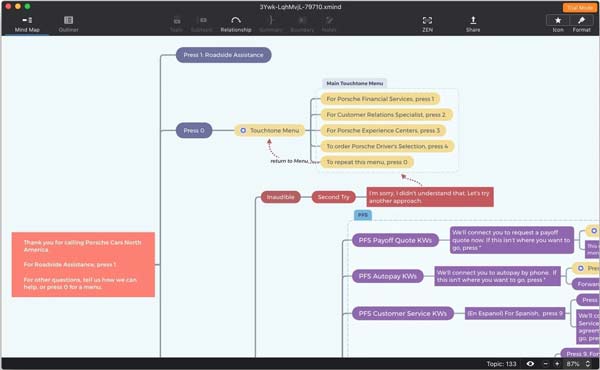This screenshot has height=370, width=600.
Task: Toggle the eye visibility icon in status bar
Action: 530,363
